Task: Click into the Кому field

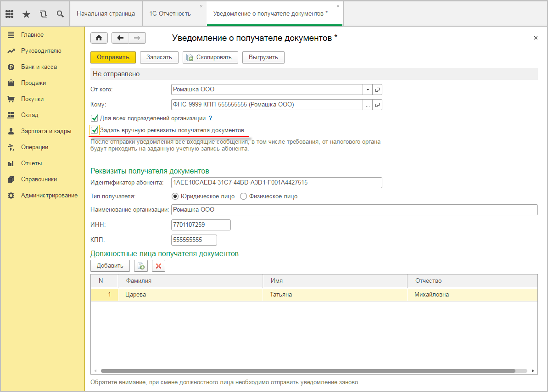Action: [267, 105]
